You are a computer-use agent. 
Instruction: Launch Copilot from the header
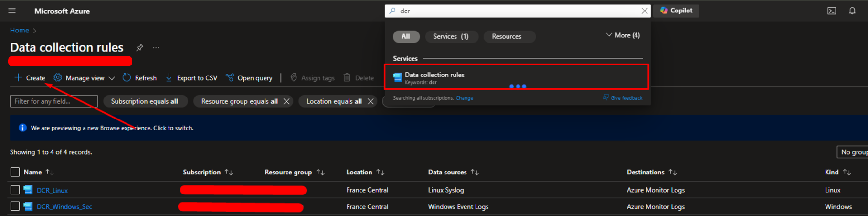click(677, 11)
